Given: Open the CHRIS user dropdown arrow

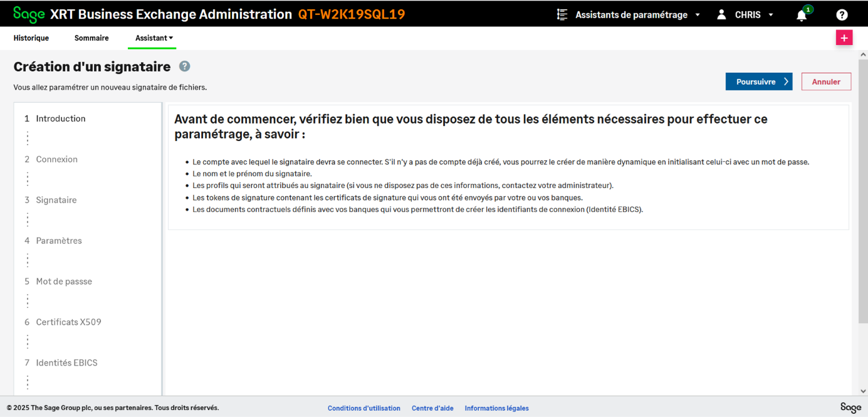Looking at the screenshot, I should click(771, 15).
